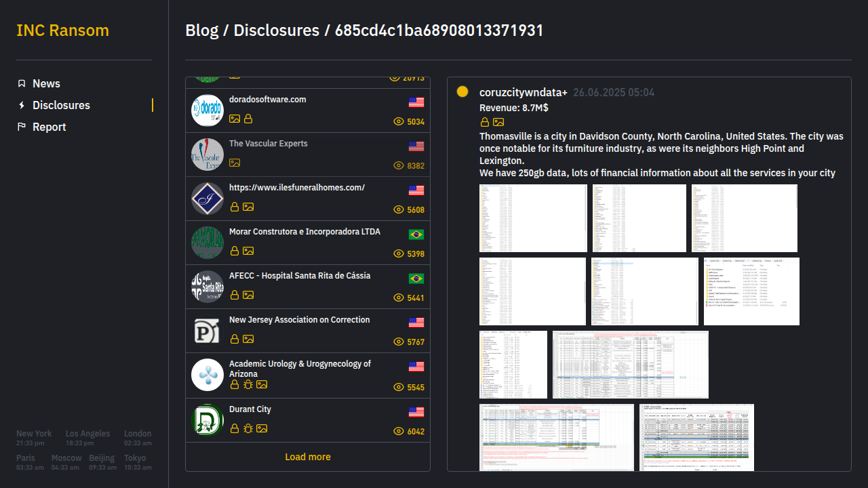This screenshot has width=868, height=488.
Task: Click the Durant City logo avatar
Action: [208, 420]
